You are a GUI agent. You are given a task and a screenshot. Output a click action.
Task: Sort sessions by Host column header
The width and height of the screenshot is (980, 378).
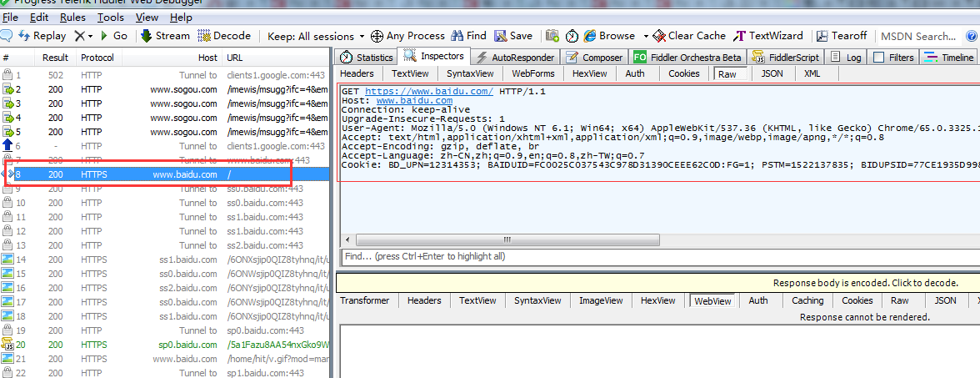tap(172, 58)
